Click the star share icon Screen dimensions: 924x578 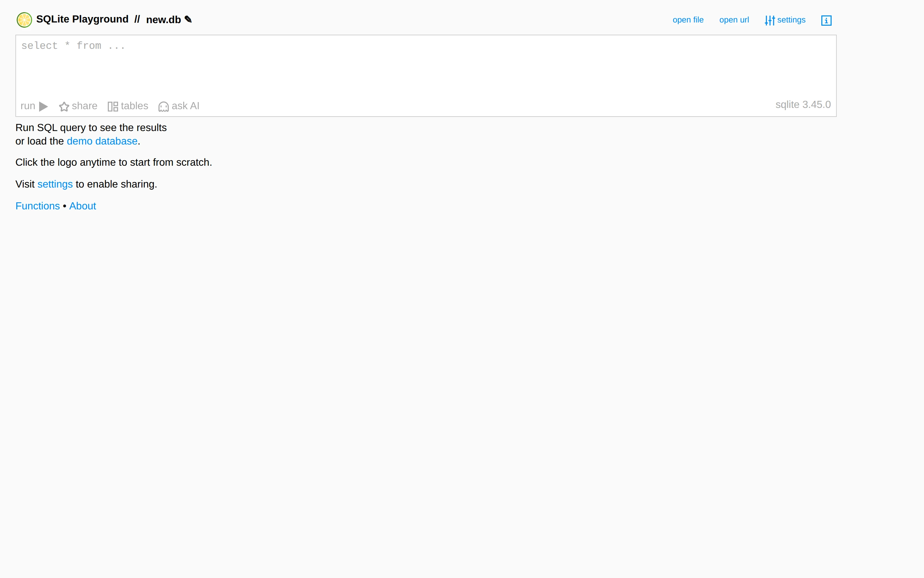coord(64,106)
